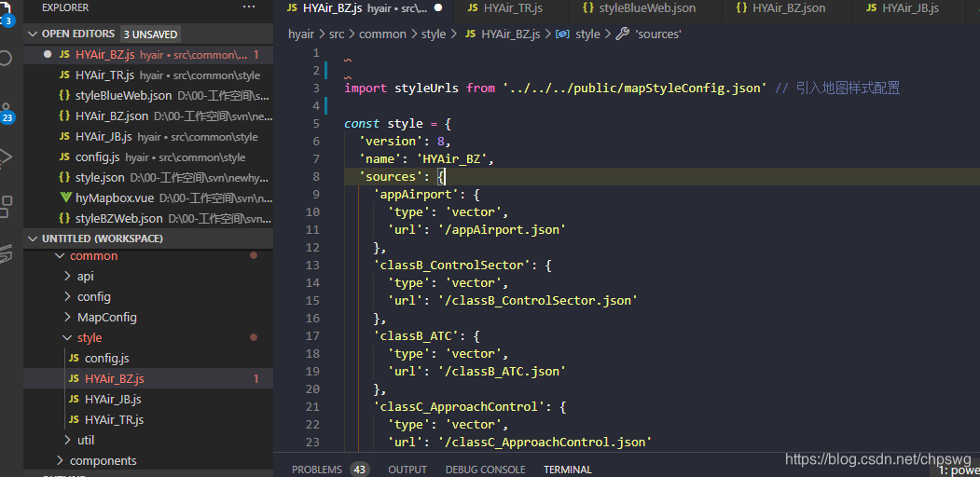980x477 pixels.
Task: Collapse the style folder in tree
Action: (x=67, y=338)
